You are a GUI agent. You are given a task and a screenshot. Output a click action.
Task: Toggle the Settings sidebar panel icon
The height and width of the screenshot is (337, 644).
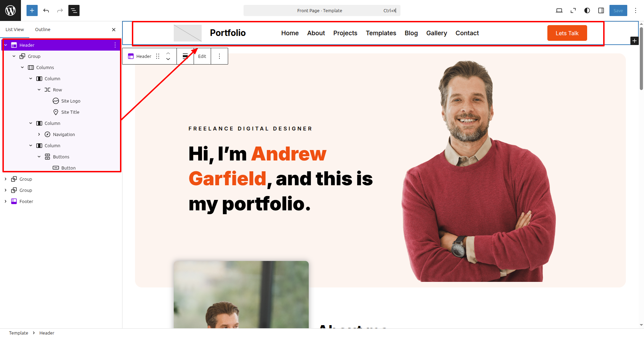point(601,10)
